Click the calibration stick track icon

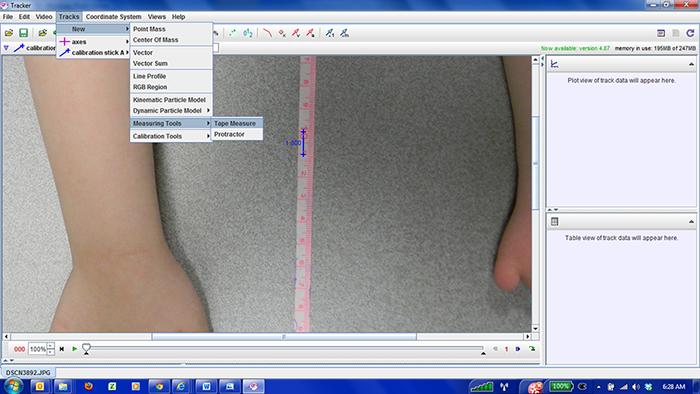tap(19, 48)
